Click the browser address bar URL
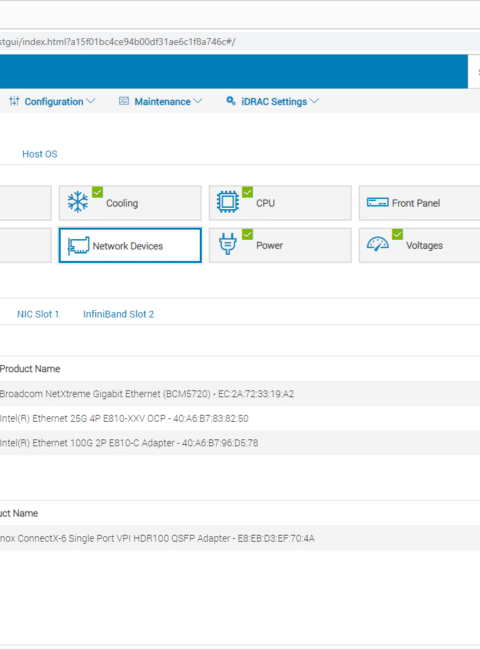Viewport: 480px width, 650px height. point(118,42)
